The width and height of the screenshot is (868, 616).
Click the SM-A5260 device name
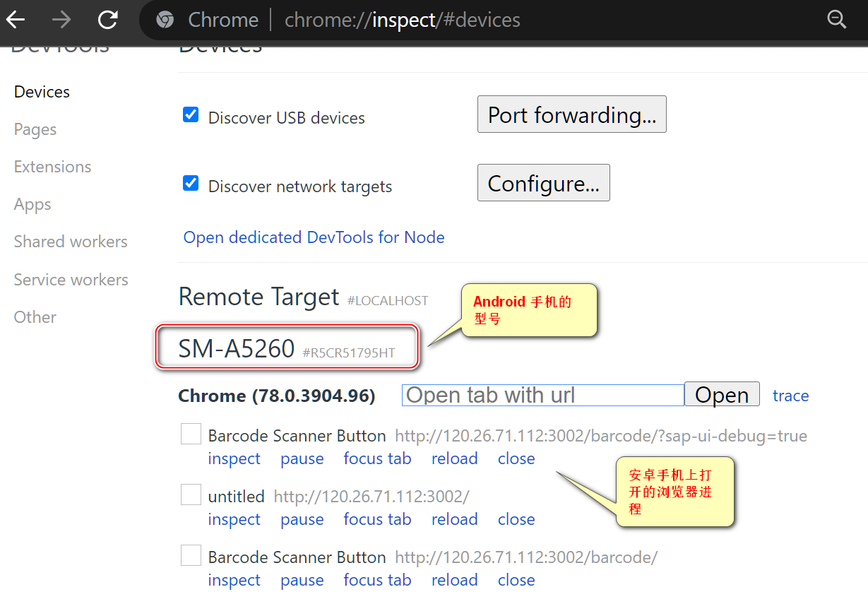coord(237,348)
